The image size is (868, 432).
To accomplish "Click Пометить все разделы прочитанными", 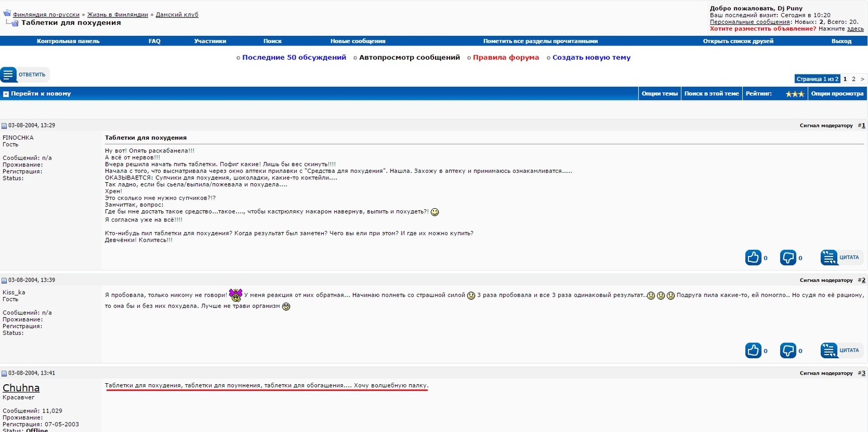I will pyautogui.click(x=540, y=41).
